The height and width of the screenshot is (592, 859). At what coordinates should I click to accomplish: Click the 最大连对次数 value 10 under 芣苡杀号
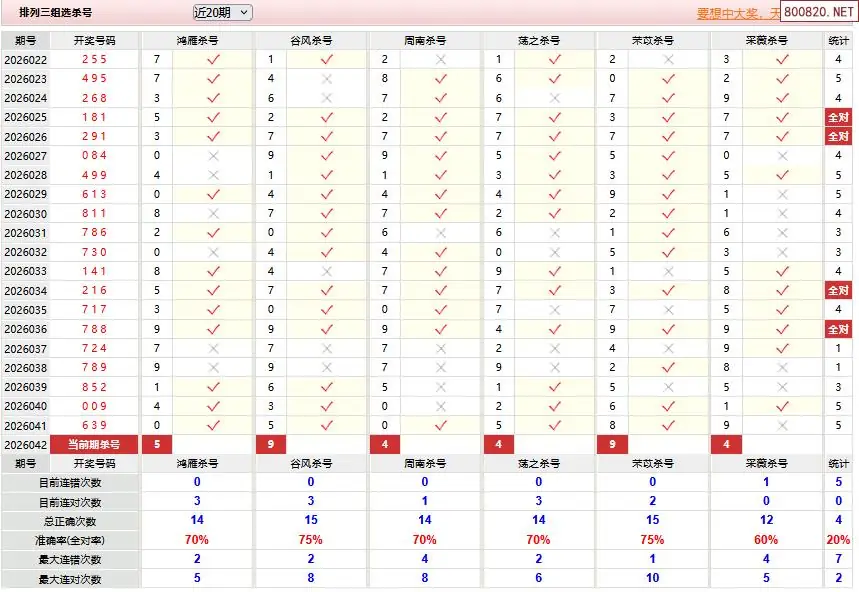click(x=653, y=578)
